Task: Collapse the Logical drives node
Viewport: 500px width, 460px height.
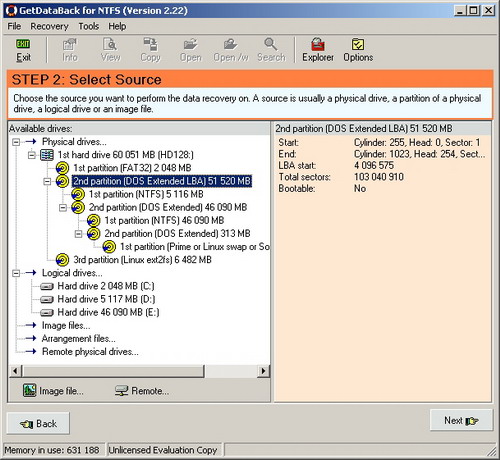Action: [16, 273]
